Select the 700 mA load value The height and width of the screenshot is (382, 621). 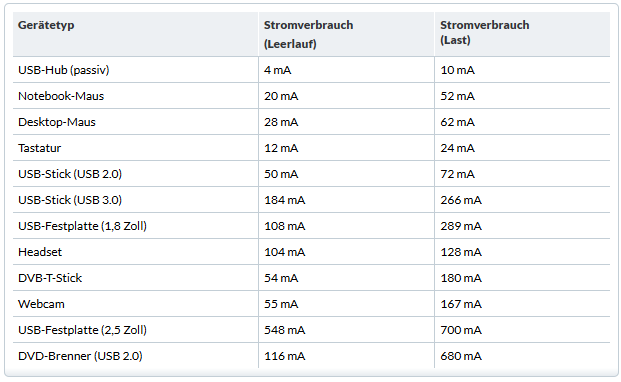[461, 330]
